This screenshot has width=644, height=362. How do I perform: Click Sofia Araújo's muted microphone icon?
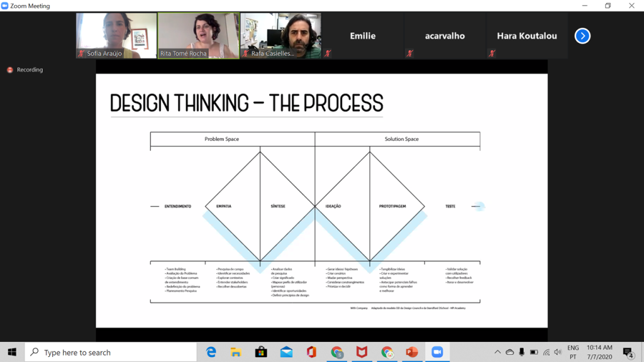pyautogui.click(x=81, y=54)
